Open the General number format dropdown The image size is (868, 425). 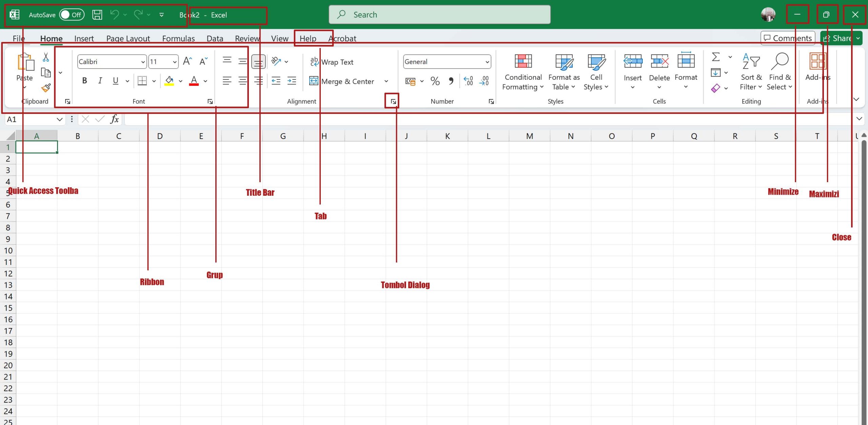tap(487, 62)
